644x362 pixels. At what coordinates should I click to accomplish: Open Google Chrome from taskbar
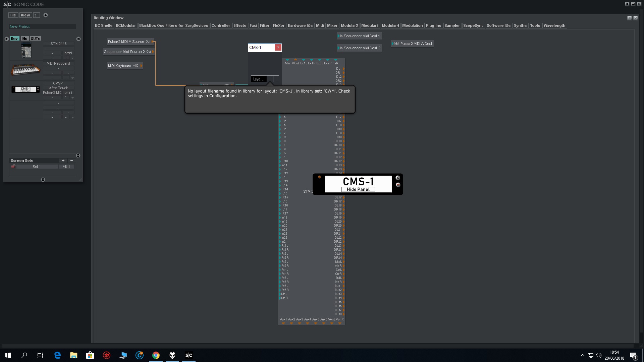156,355
